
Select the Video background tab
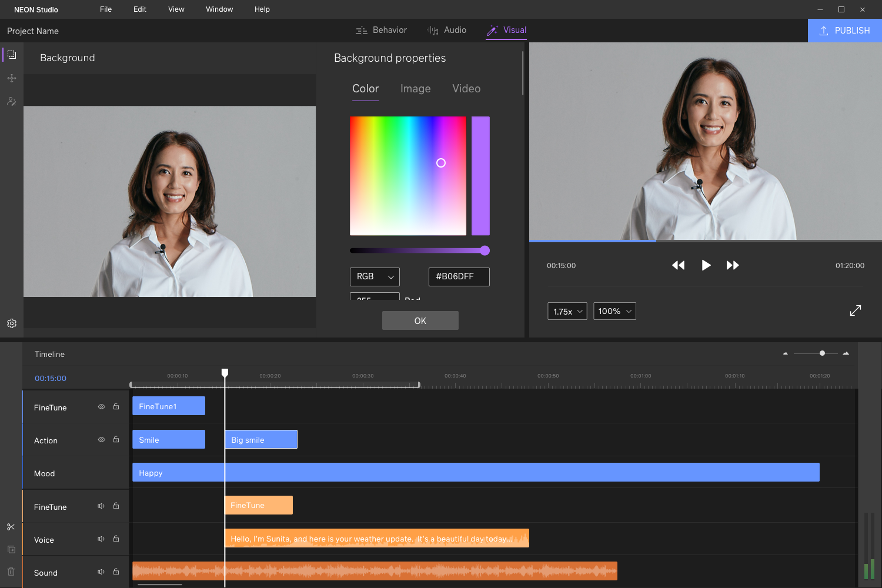tap(466, 89)
